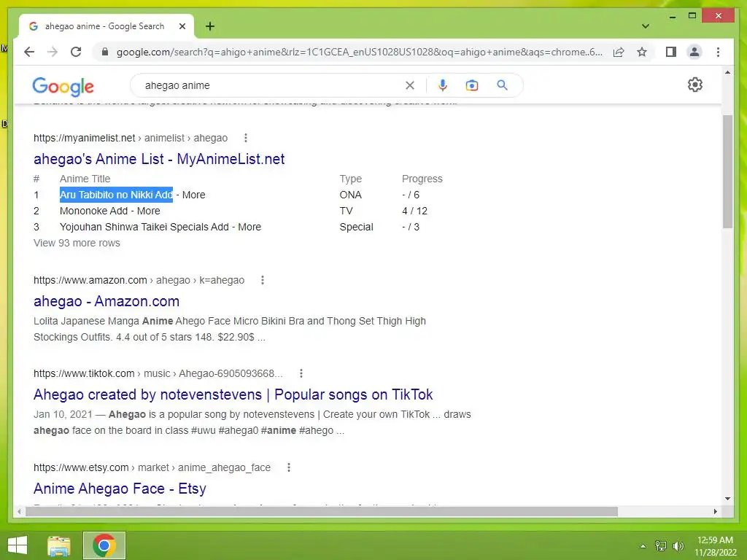Open volume control tray icon

coord(678,545)
